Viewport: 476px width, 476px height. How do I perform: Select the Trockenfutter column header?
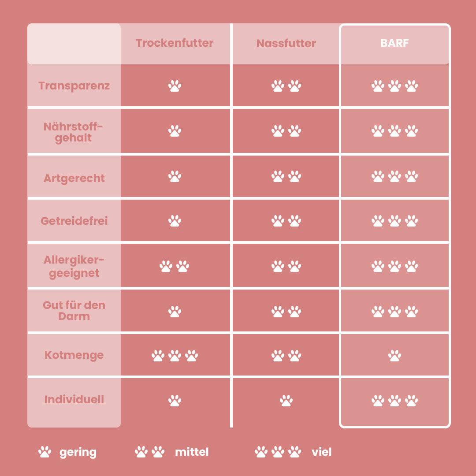pyautogui.click(x=175, y=43)
